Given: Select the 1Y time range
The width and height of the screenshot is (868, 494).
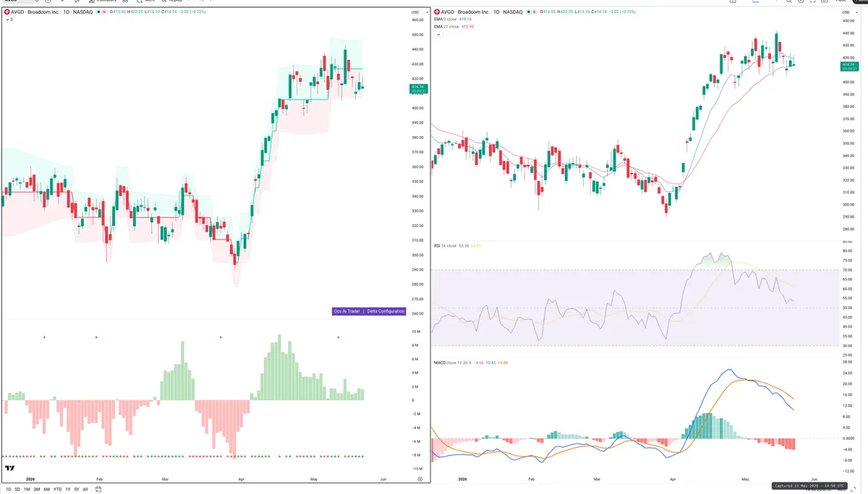Looking at the screenshot, I should (68, 490).
